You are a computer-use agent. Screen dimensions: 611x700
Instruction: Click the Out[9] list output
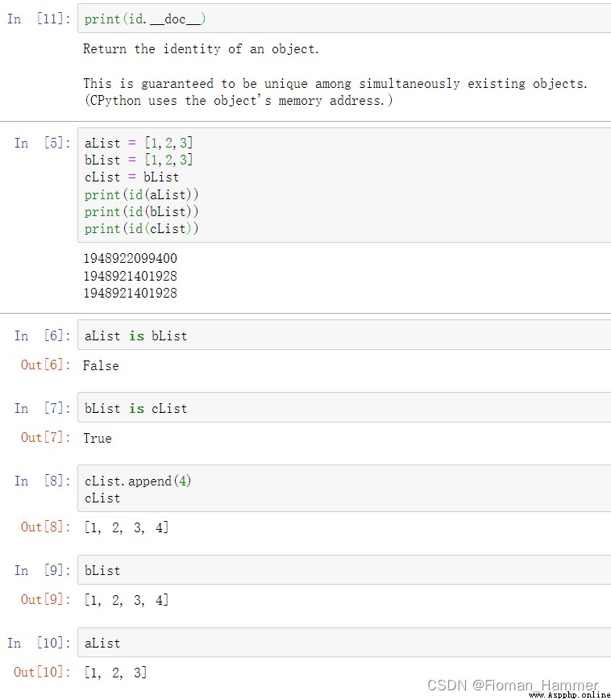(126, 599)
